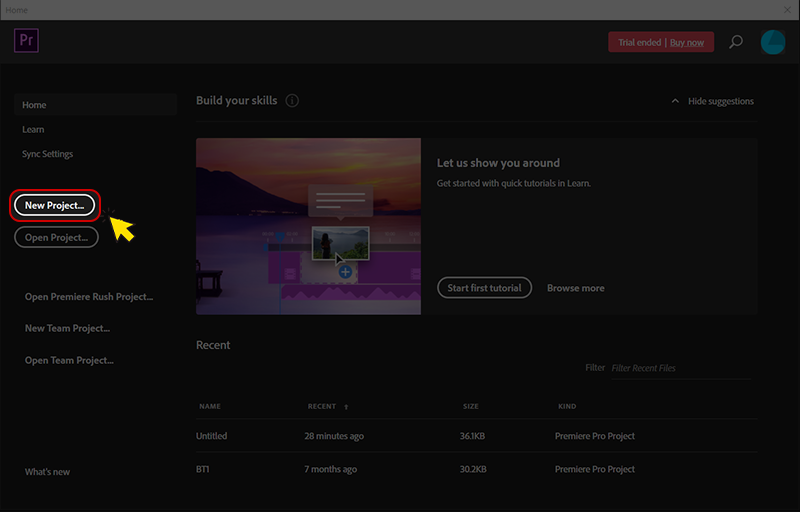Sort recent files by the RECENT arrow

346,407
